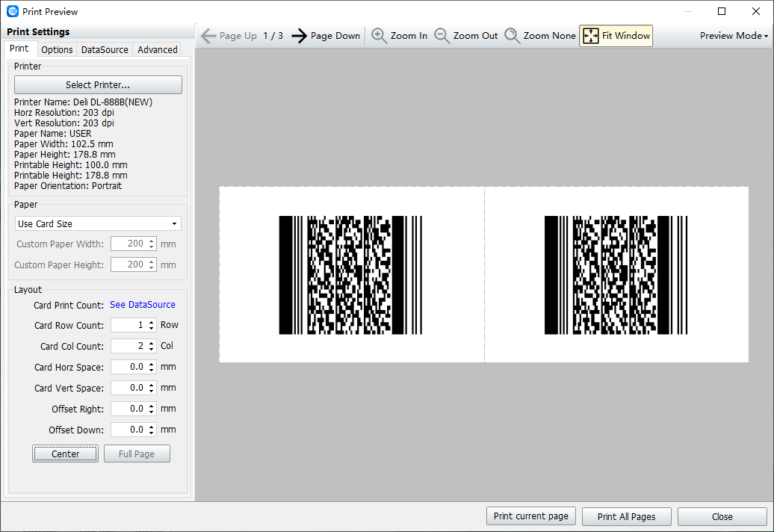Increase Card Horz Space with up arrow

coord(151,364)
